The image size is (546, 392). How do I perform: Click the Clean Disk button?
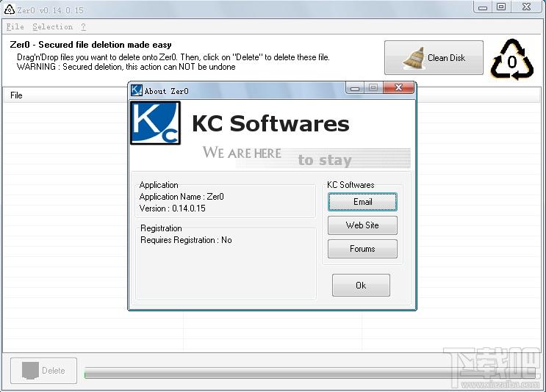pyautogui.click(x=434, y=57)
